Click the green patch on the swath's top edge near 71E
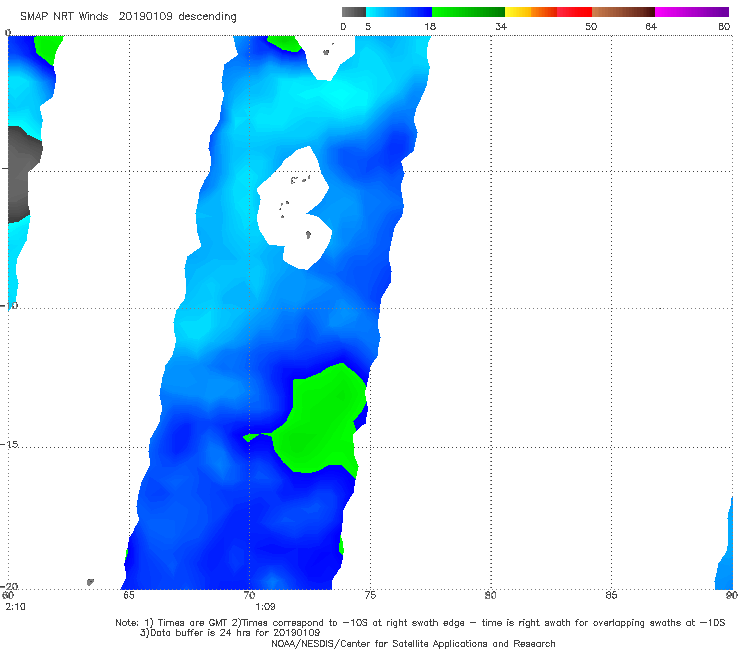This screenshot has width=740, height=650. [285, 42]
